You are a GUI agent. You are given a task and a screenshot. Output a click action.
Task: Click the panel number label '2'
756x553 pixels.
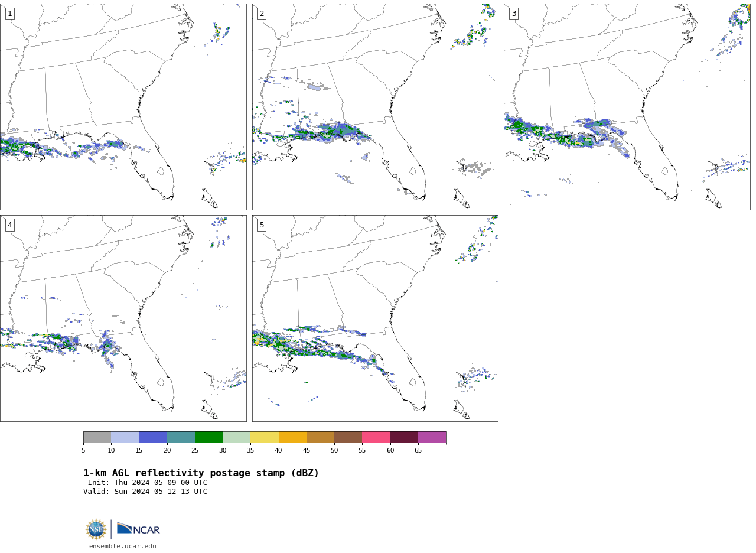click(262, 14)
